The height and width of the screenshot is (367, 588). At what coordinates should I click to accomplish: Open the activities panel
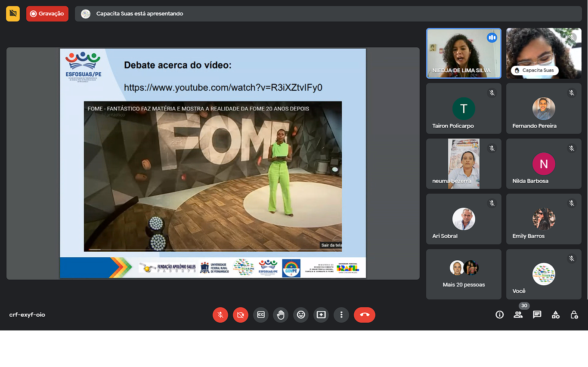pyautogui.click(x=556, y=315)
